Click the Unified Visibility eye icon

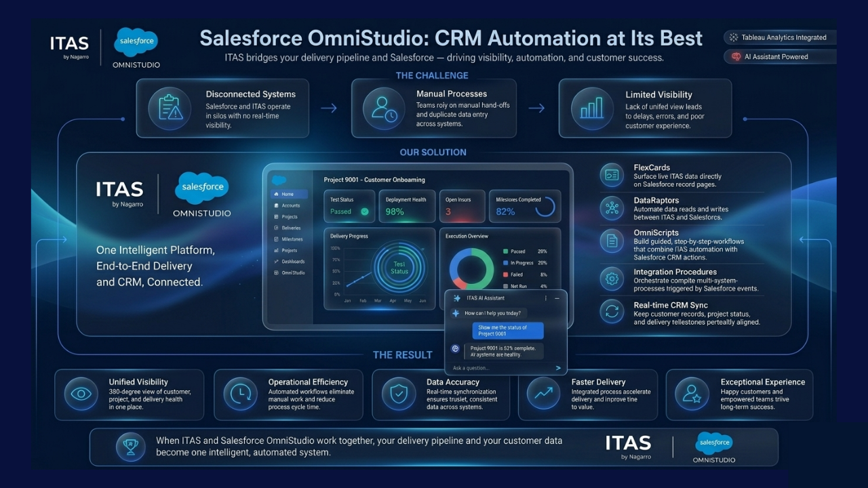click(x=81, y=394)
